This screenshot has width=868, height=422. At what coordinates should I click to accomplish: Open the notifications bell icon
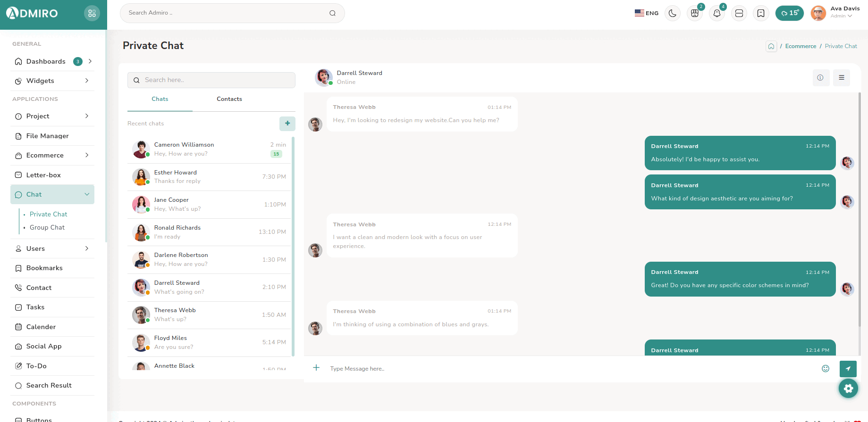(x=716, y=13)
